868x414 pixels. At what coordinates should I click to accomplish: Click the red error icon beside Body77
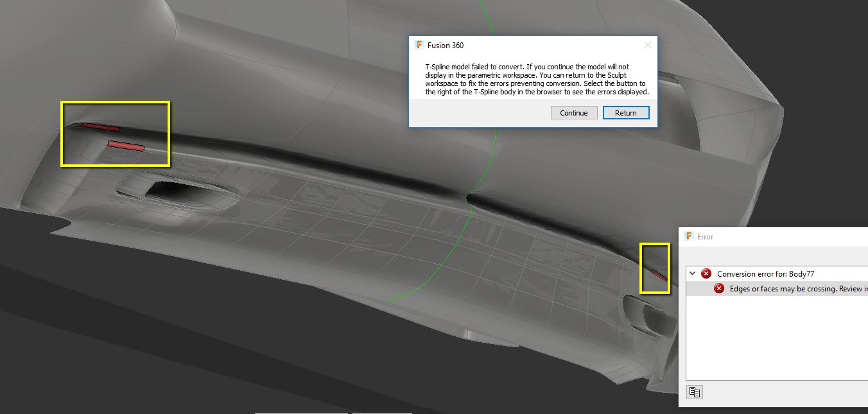coord(706,273)
